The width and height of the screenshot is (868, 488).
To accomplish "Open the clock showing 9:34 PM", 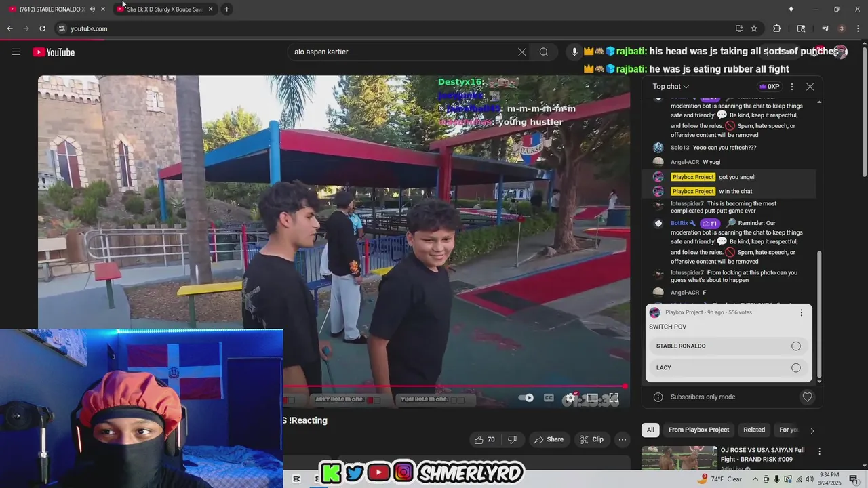I will tap(828, 479).
